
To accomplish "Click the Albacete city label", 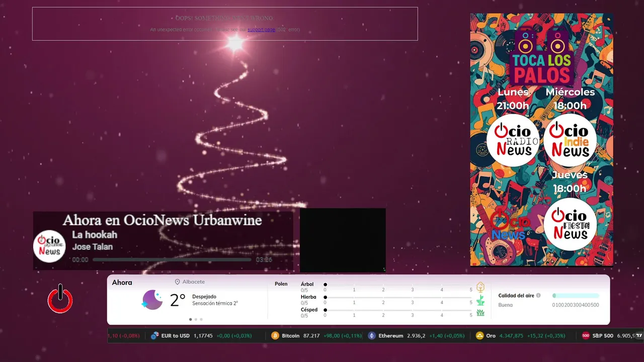I will click(x=194, y=282).
